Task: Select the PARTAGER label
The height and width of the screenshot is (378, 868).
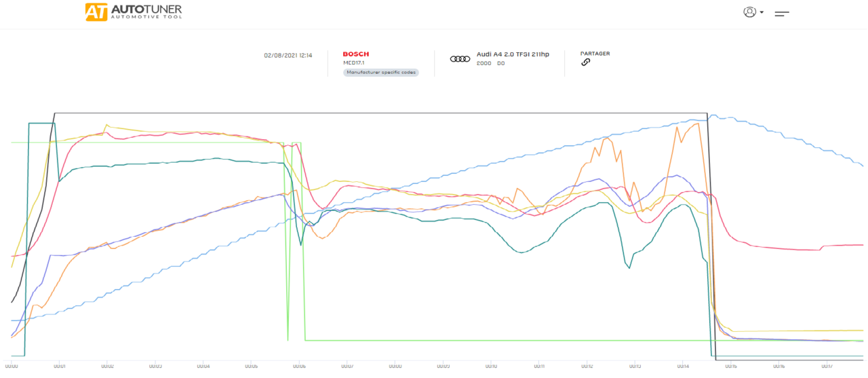Action: [x=595, y=54]
